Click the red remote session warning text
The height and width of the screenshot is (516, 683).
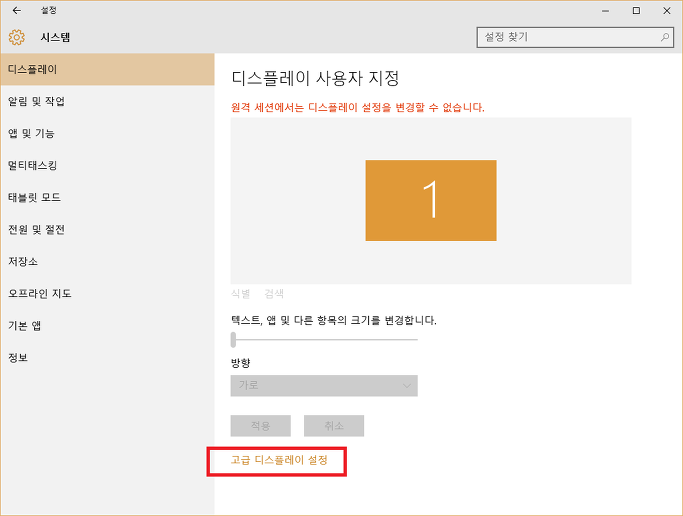coord(358,108)
